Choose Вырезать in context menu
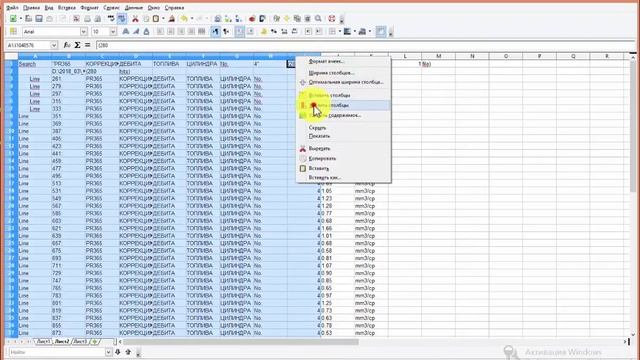This screenshot has width=640, height=360. (x=344, y=149)
